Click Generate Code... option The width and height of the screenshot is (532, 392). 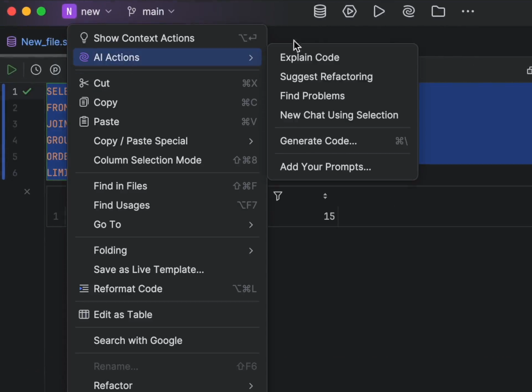tap(318, 141)
